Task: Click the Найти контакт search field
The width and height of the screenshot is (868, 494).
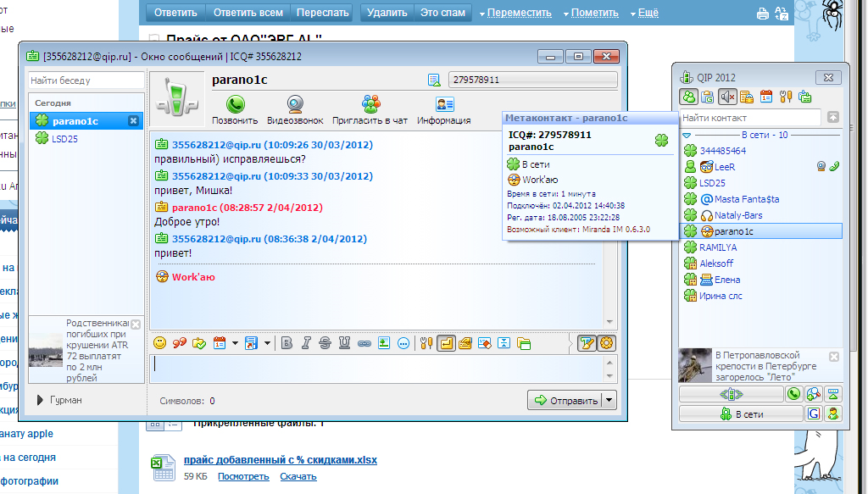Action: (x=750, y=118)
